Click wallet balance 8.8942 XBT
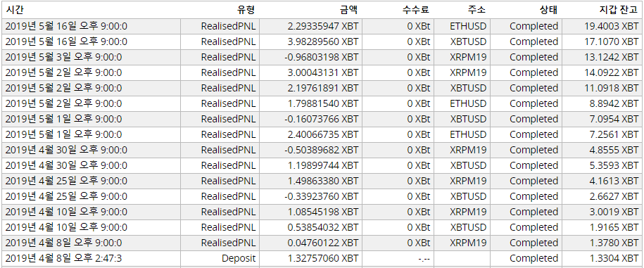Screen dimensions: 644x268 click(614, 104)
